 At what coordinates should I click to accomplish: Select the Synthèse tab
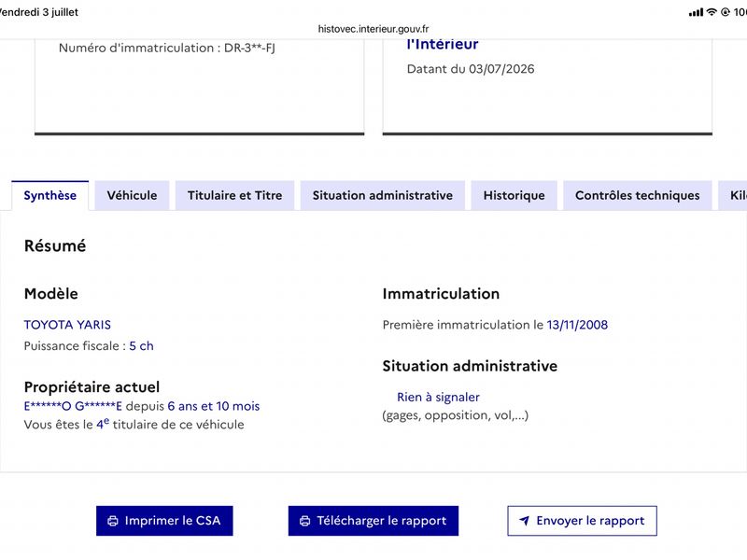pos(50,195)
